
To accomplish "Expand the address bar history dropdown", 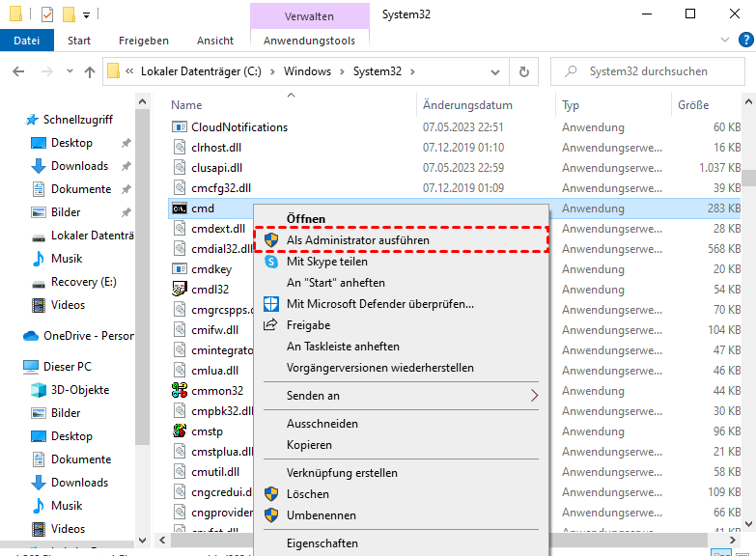I will tap(495, 72).
